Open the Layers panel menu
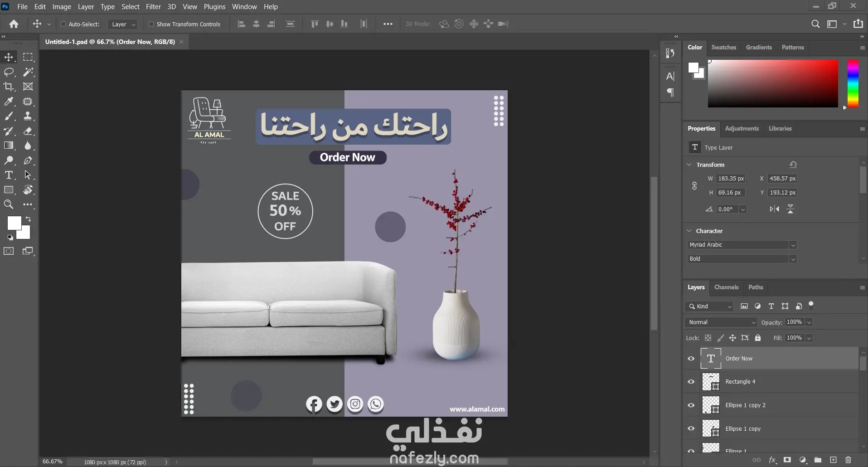Viewport: 868px width, 467px height. point(862,287)
